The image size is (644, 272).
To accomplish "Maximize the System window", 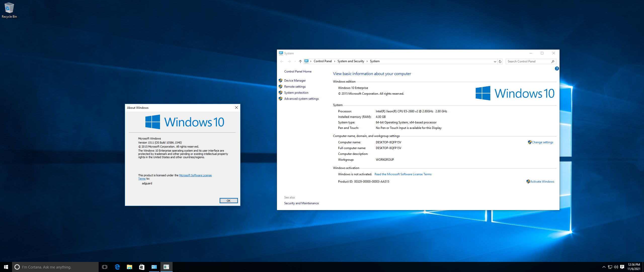I will (542, 53).
